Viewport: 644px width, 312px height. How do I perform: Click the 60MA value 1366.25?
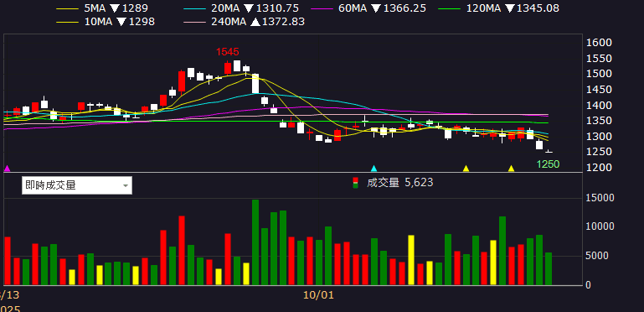404,8
